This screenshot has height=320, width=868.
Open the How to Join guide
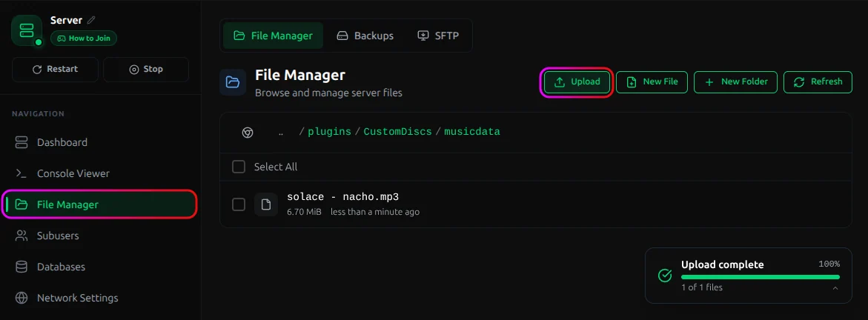(84, 39)
